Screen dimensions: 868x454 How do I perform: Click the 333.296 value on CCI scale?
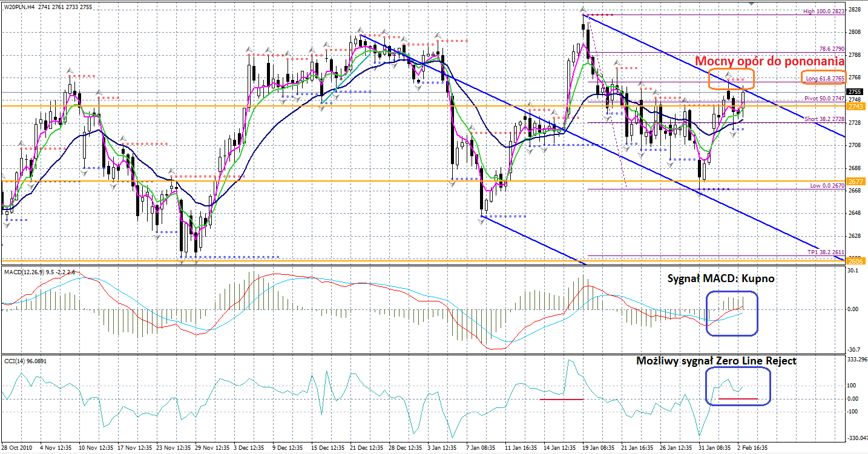pyautogui.click(x=858, y=360)
